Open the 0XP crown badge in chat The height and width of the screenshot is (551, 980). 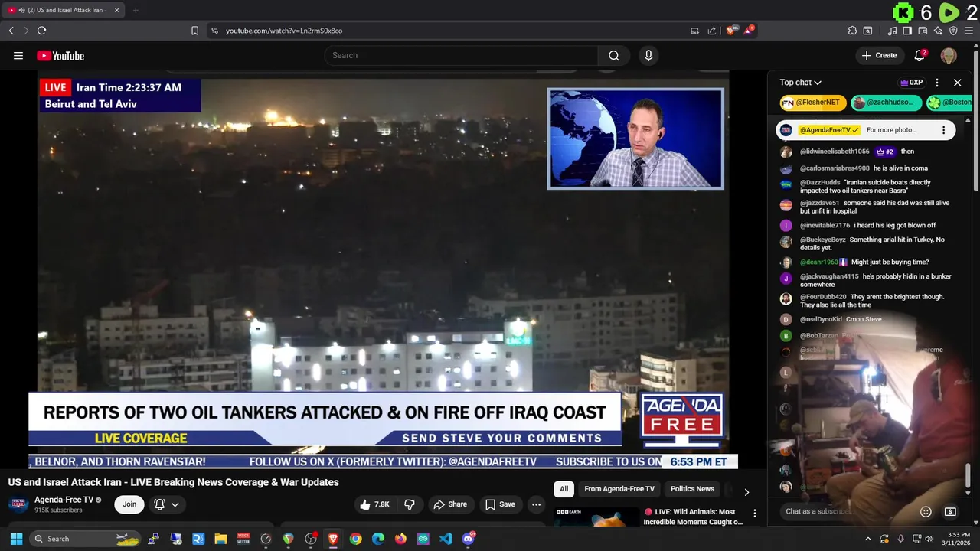tap(911, 83)
